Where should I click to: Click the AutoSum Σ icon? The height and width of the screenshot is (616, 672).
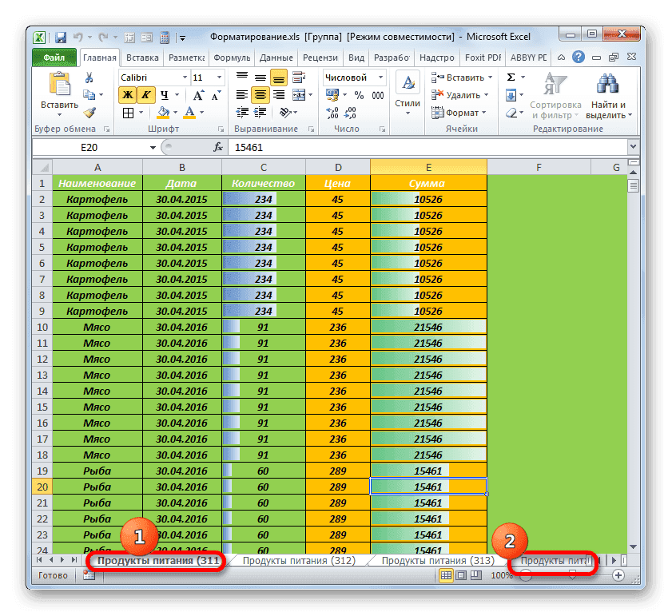tap(511, 77)
